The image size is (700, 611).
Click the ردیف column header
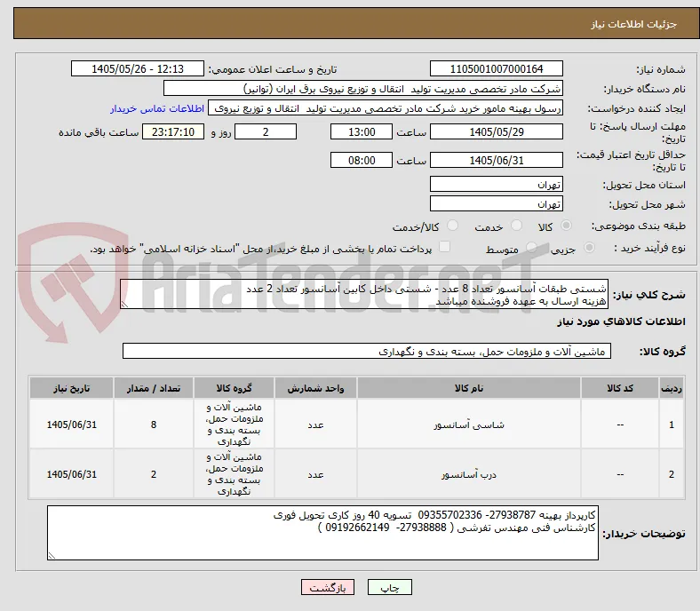click(671, 388)
